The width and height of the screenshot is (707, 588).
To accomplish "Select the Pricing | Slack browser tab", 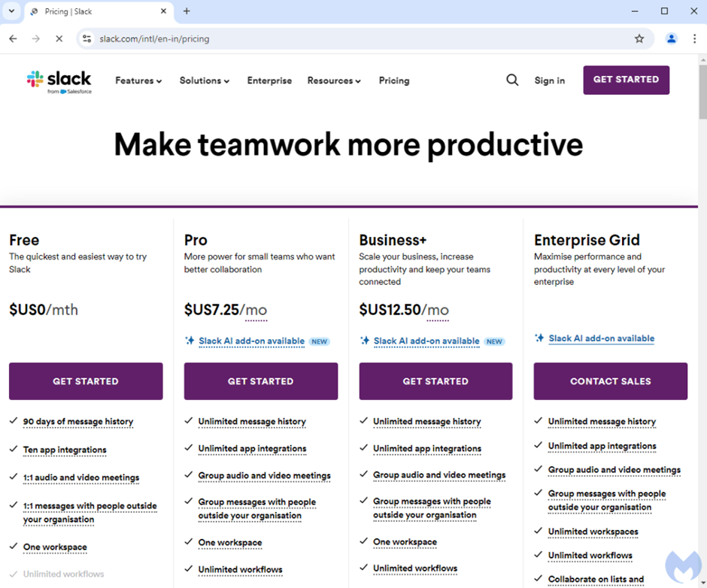I will 99,11.
